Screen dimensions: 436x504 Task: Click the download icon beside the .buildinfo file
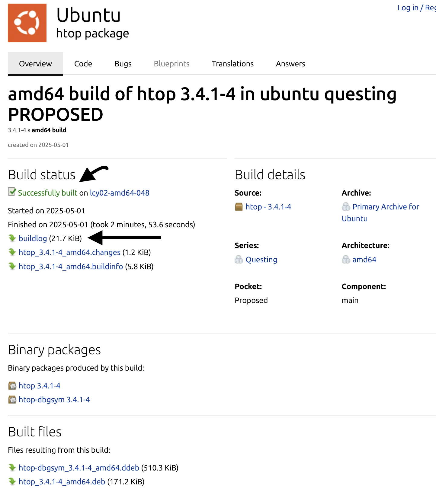(x=12, y=266)
